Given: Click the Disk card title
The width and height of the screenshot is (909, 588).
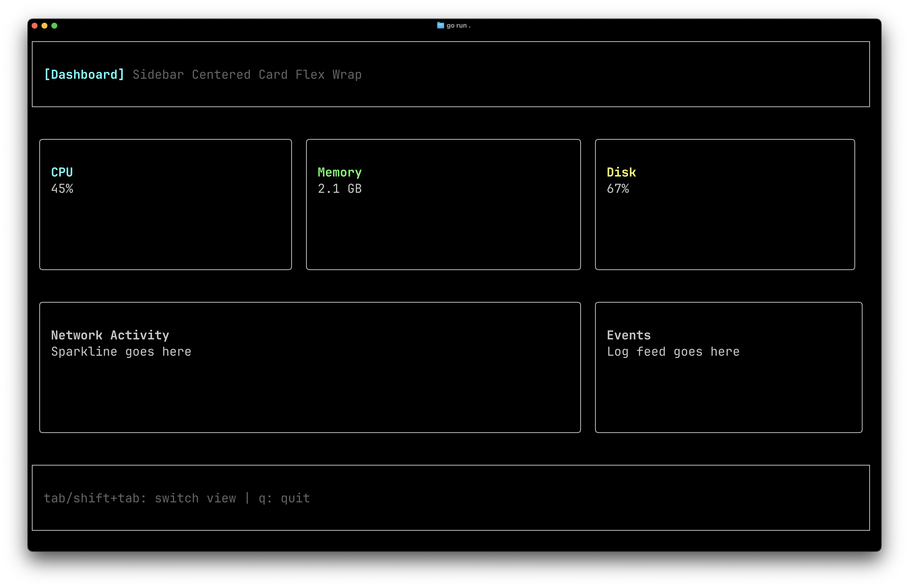Looking at the screenshot, I should point(621,172).
